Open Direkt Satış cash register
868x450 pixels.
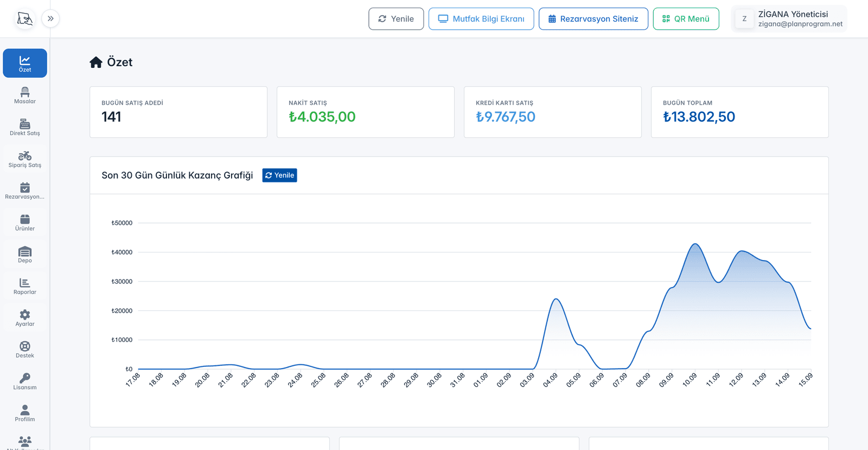point(25,127)
